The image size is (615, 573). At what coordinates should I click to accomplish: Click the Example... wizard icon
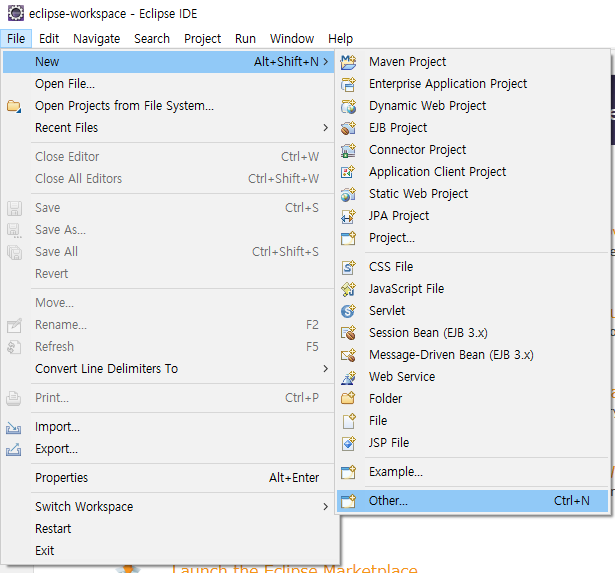(348, 471)
